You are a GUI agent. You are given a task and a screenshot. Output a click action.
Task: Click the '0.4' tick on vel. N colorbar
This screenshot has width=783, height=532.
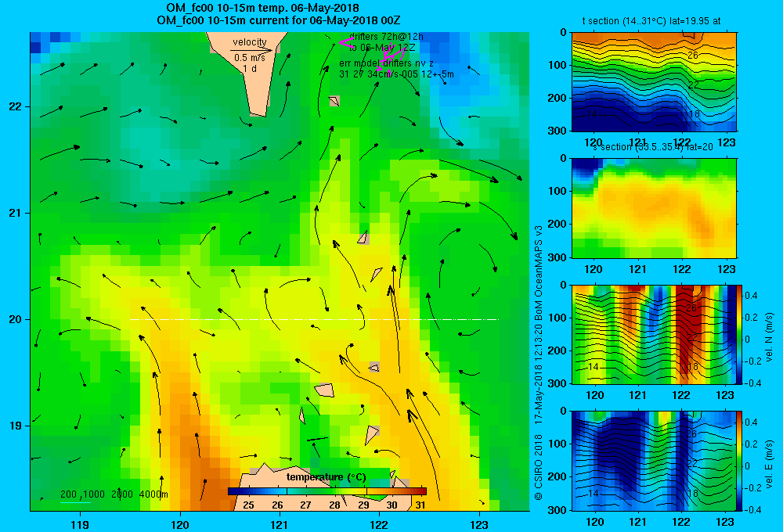click(752, 296)
